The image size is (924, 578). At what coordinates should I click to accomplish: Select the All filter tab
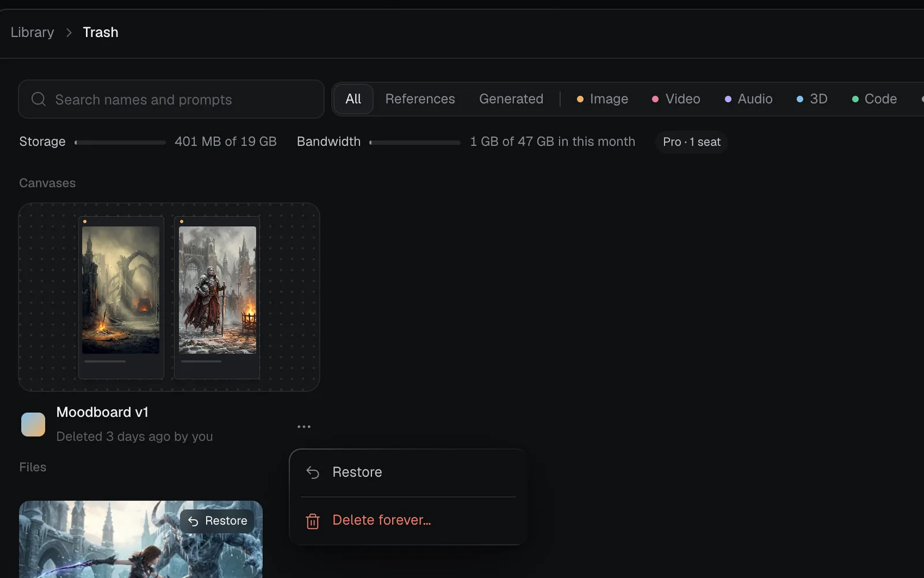353,99
